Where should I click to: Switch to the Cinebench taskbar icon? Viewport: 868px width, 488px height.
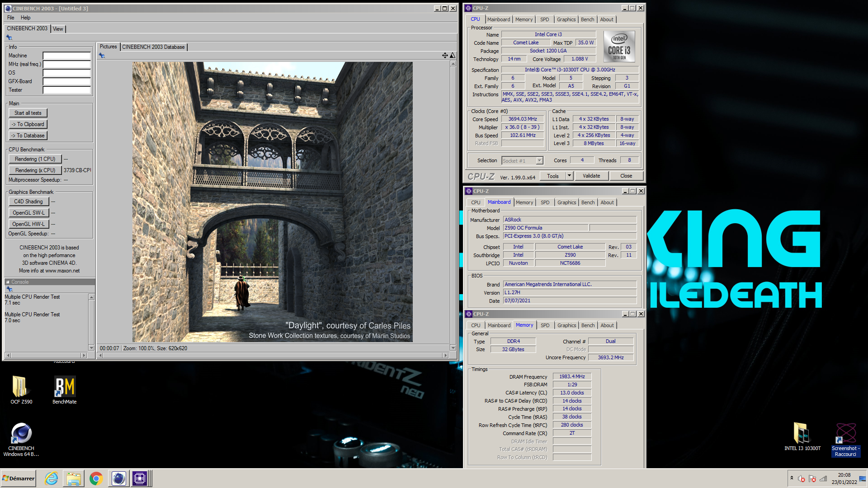(x=118, y=478)
